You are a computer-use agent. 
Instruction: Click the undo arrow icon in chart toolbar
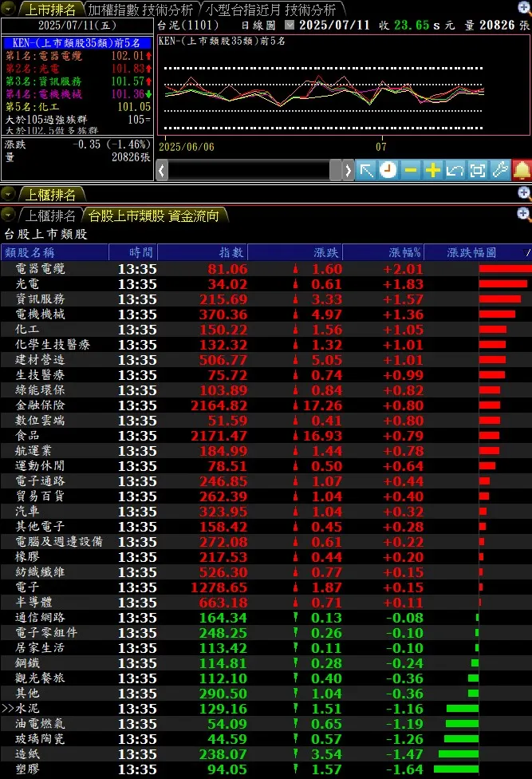tap(455, 171)
